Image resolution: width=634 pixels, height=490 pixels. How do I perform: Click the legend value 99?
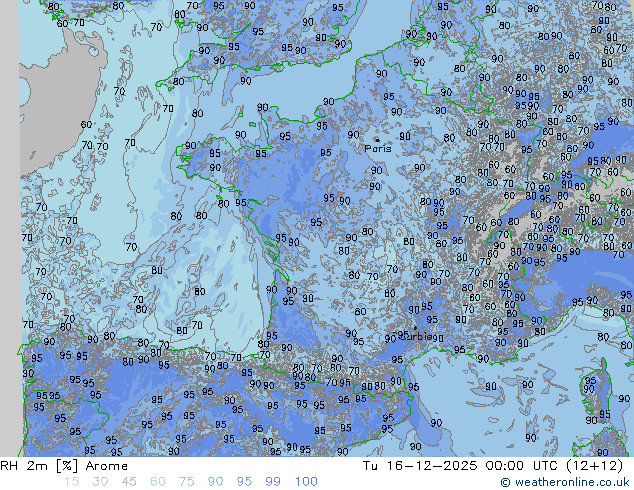(x=273, y=482)
